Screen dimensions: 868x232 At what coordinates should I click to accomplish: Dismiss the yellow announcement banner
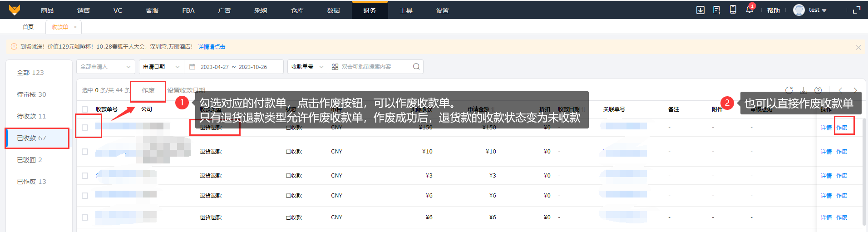point(858,47)
